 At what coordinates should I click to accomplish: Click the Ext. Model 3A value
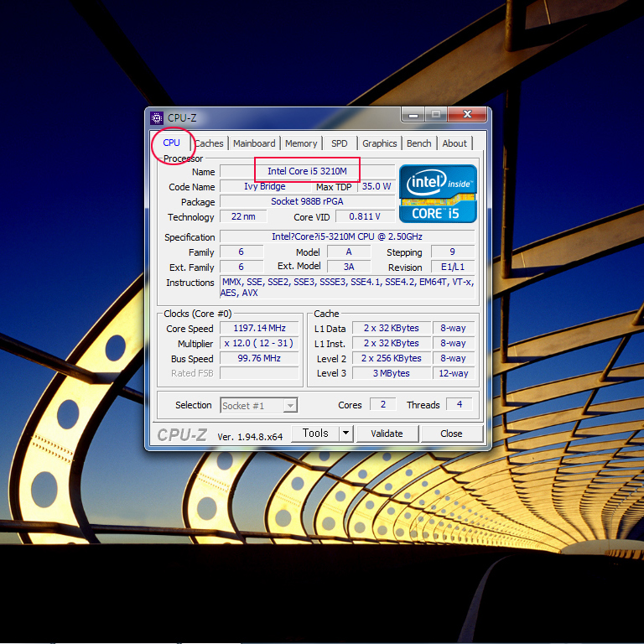coord(349,267)
